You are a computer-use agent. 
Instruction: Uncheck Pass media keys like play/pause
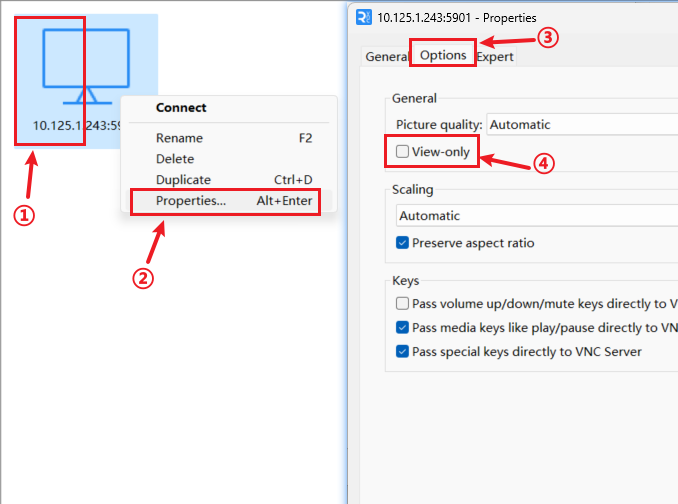[x=402, y=327]
